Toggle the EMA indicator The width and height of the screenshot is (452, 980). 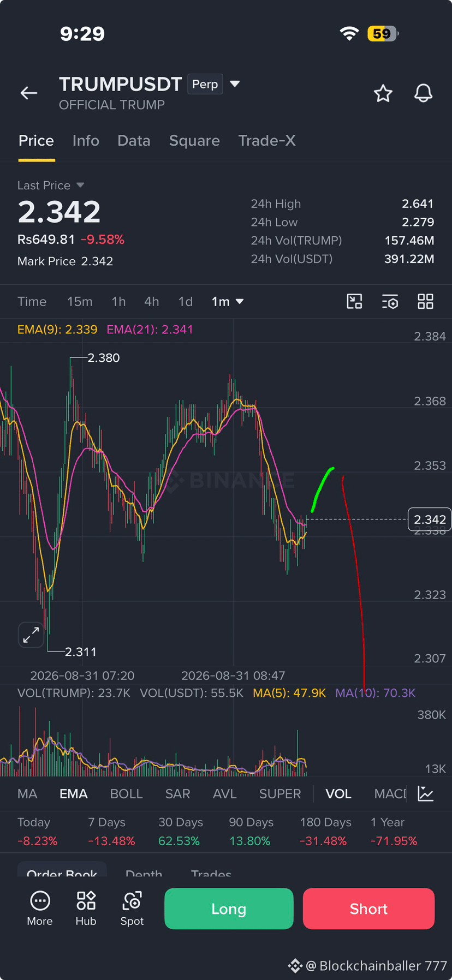point(73,793)
